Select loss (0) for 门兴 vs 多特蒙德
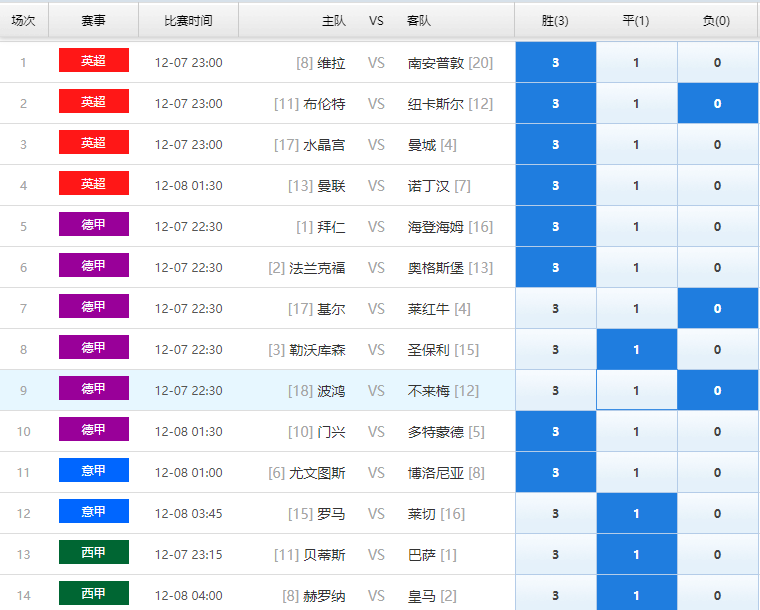The width and height of the screenshot is (760, 610). coord(717,431)
